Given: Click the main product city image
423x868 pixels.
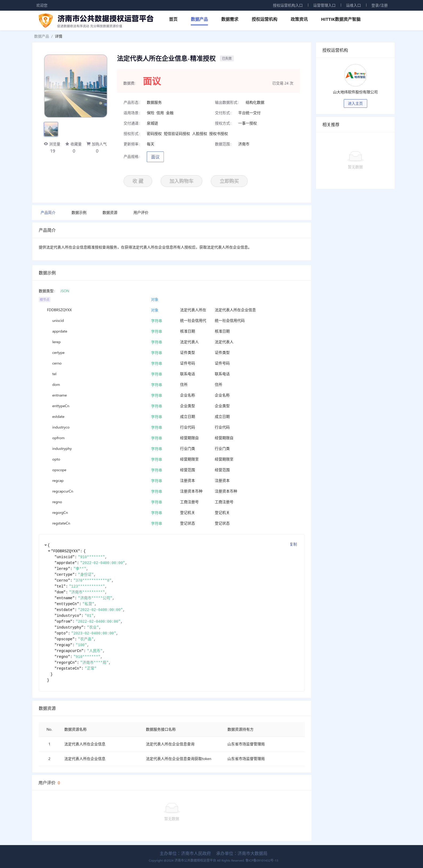Looking at the screenshot, I should [76, 86].
